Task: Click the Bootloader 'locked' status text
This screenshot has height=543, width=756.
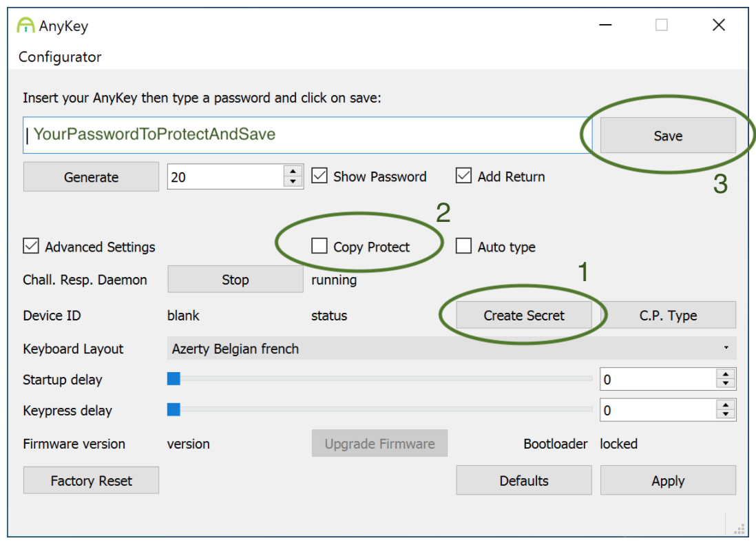Action: pos(618,444)
